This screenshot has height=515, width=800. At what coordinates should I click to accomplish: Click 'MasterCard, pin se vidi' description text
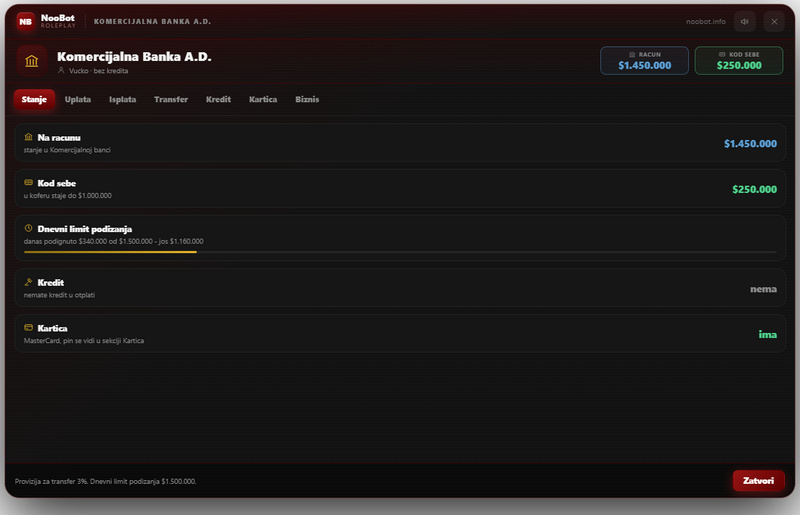84,340
